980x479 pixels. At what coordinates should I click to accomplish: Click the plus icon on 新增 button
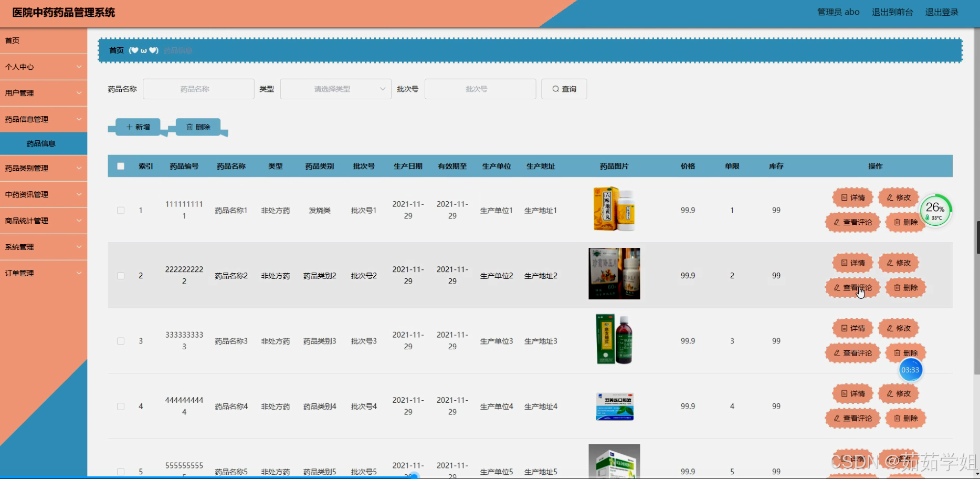tap(129, 127)
